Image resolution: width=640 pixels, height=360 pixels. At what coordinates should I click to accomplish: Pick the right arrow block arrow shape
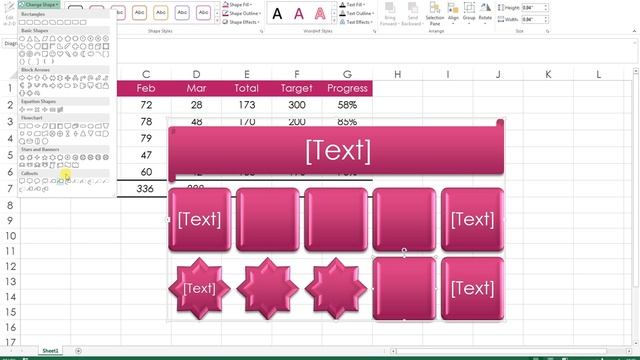coord(22,78)
